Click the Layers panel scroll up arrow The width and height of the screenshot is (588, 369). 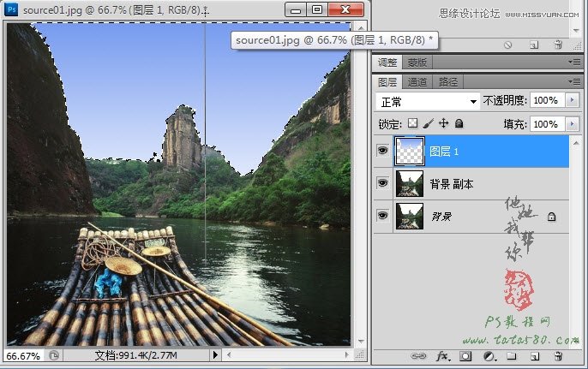576,143
